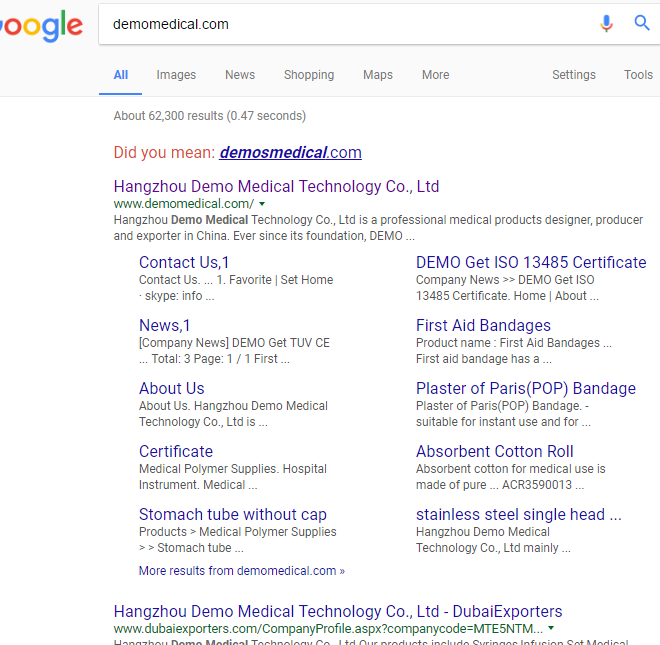This screenshot has width=660, height=645.
Task: Expand dropdown arrow next to www.demomedical.com/
Action: [262, 204]
